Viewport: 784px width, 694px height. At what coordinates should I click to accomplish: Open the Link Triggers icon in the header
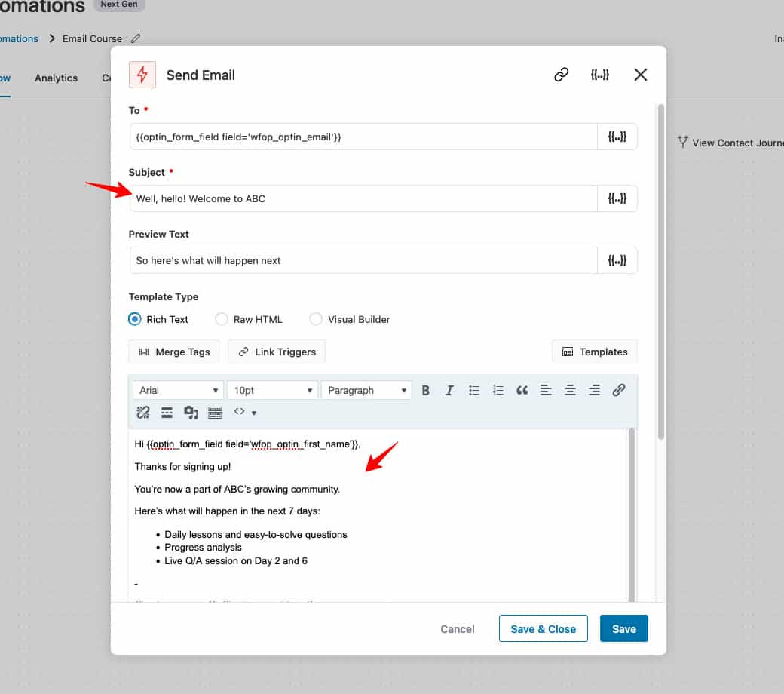pyautogui.click(x=560, y=75)
